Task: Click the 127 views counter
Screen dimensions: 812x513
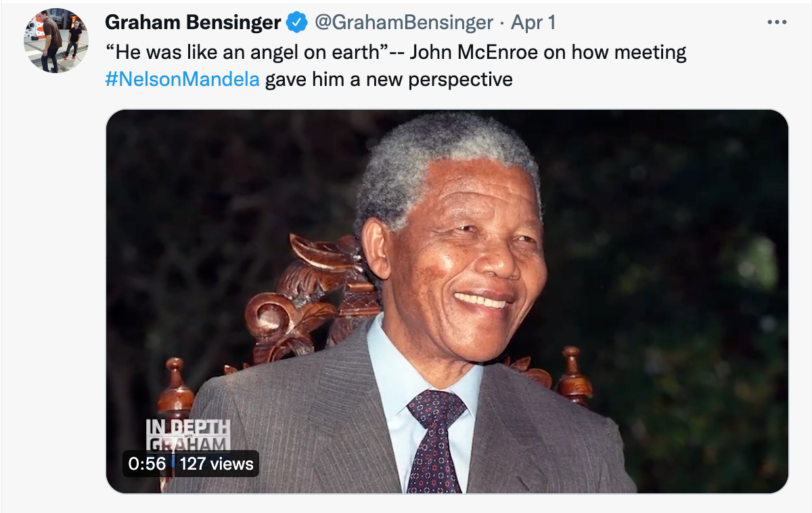Action: (217, 464)
